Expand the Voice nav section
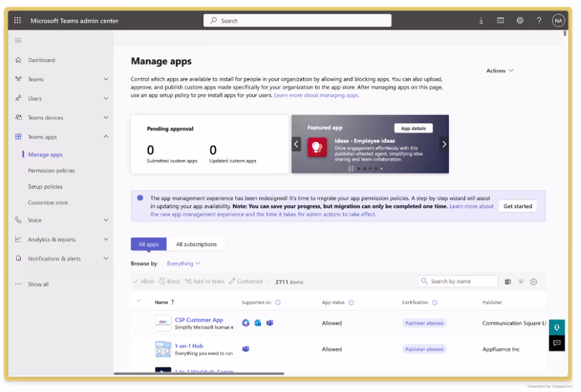581x392 pixels. point(106,220)
